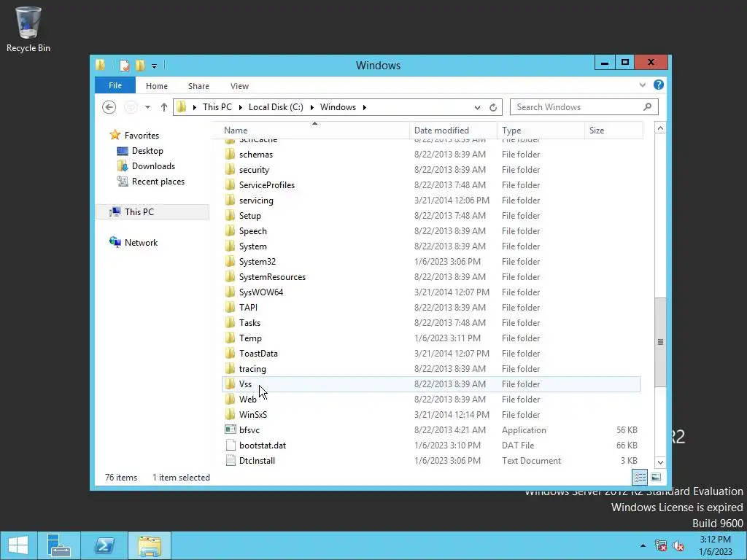The width and height of the screenshot is (747, 560).
Task: Open recent locations dropdown arrow
Action: [147, 107]
